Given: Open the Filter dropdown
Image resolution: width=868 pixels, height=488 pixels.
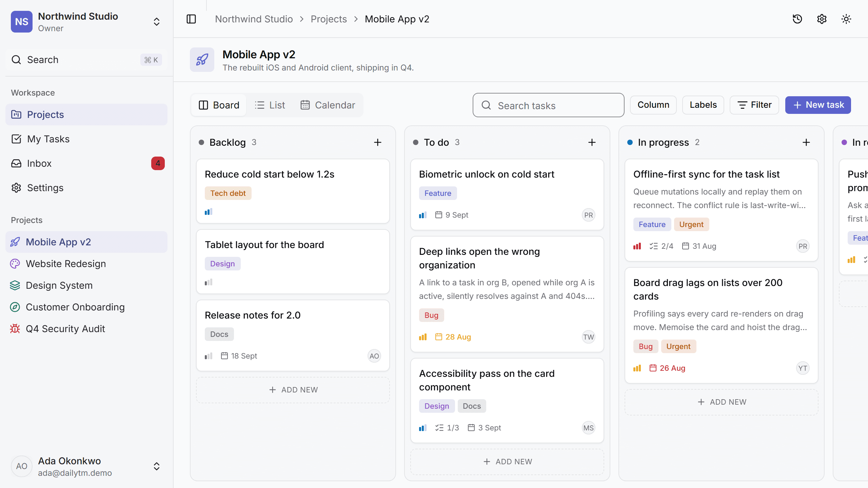Looking at the screenshot, I should 754,105.
